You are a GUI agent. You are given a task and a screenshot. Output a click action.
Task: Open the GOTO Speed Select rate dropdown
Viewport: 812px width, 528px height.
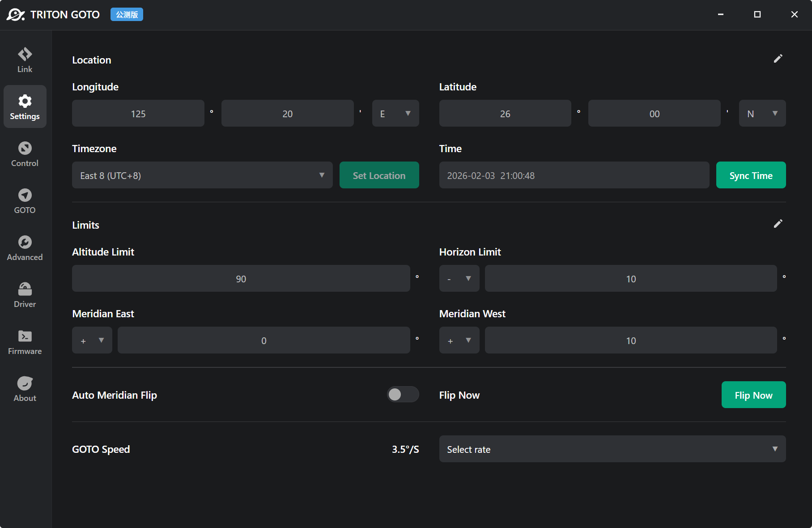pyautogui.click(x=612, y=449)
